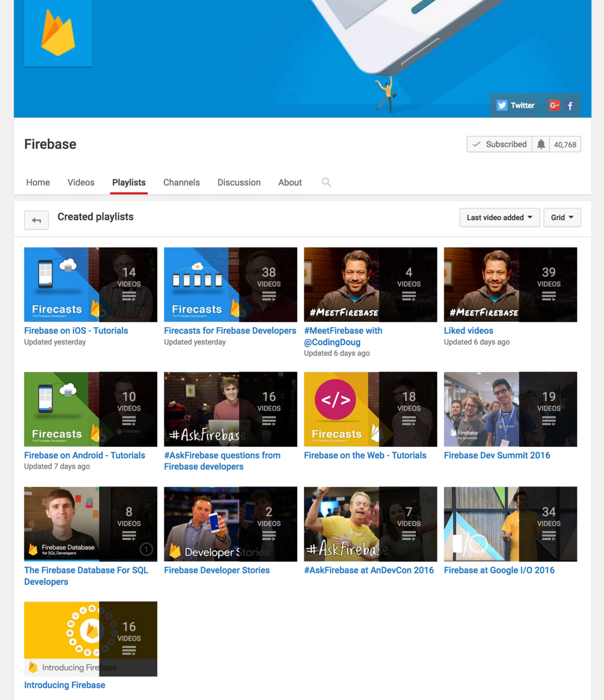
Task: Open the Twitter link on banner
Action: point(515,105)
